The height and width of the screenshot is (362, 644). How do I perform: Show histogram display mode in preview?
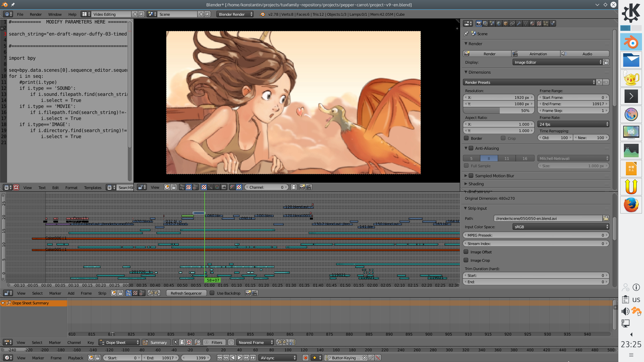point(224,187)
